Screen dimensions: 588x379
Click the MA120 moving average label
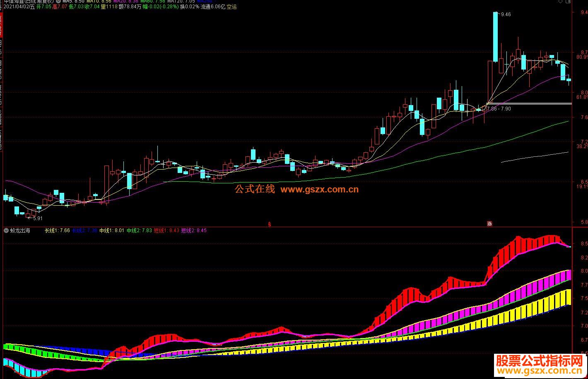pos(181,2)
